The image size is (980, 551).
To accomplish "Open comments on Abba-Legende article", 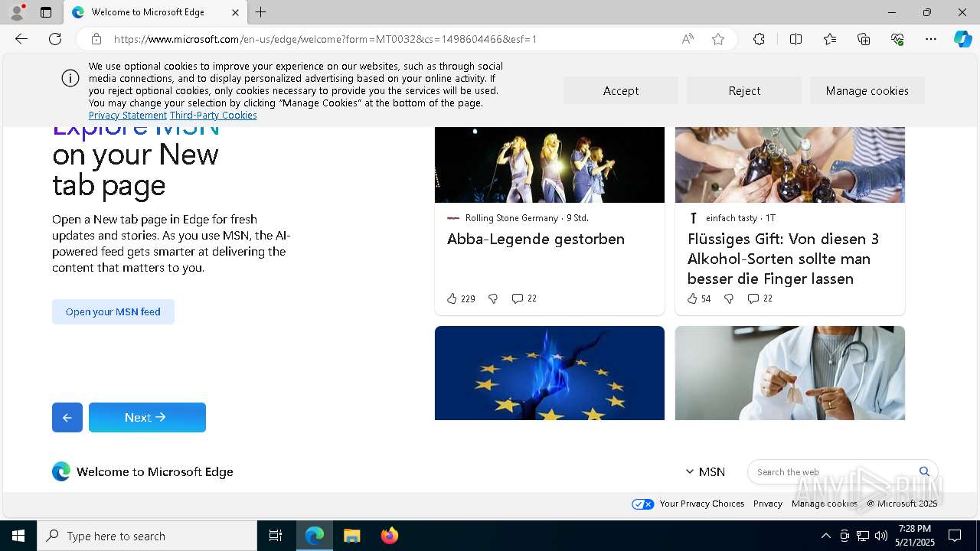I will coord(524,298).
